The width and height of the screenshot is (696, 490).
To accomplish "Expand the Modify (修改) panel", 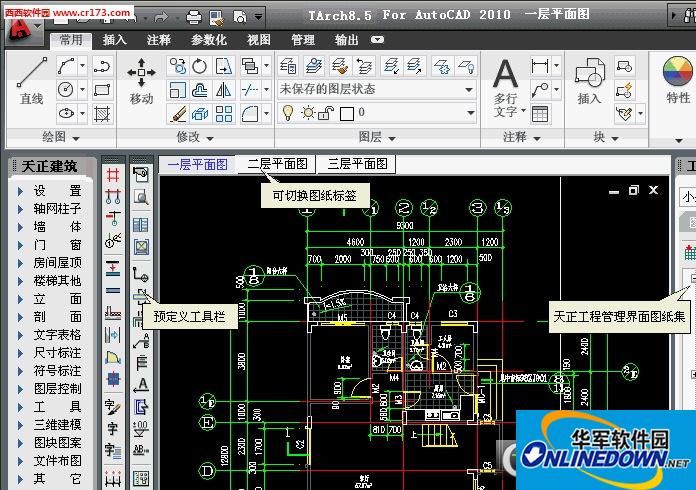I will tap(194, 138).
